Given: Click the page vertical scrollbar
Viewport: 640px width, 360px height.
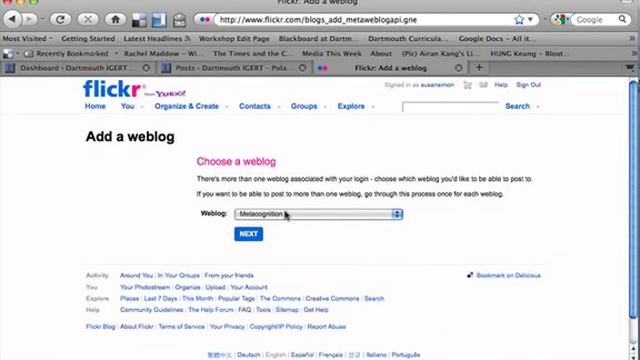Looking at the screenshot, I should click(633, 200).
